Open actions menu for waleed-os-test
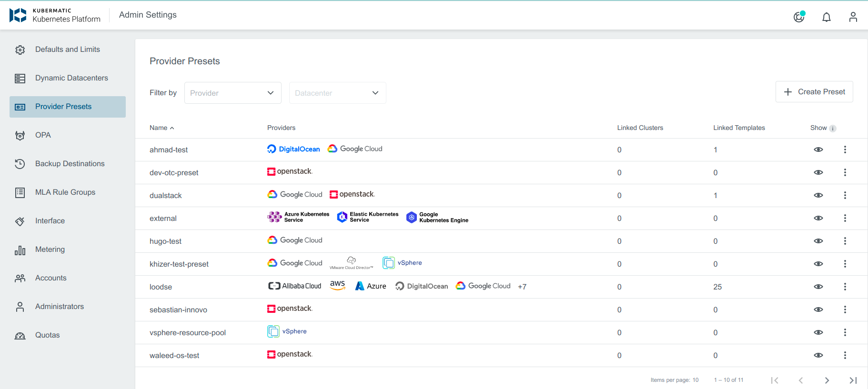Screen dimensions: 868x389 pos(845,355)
